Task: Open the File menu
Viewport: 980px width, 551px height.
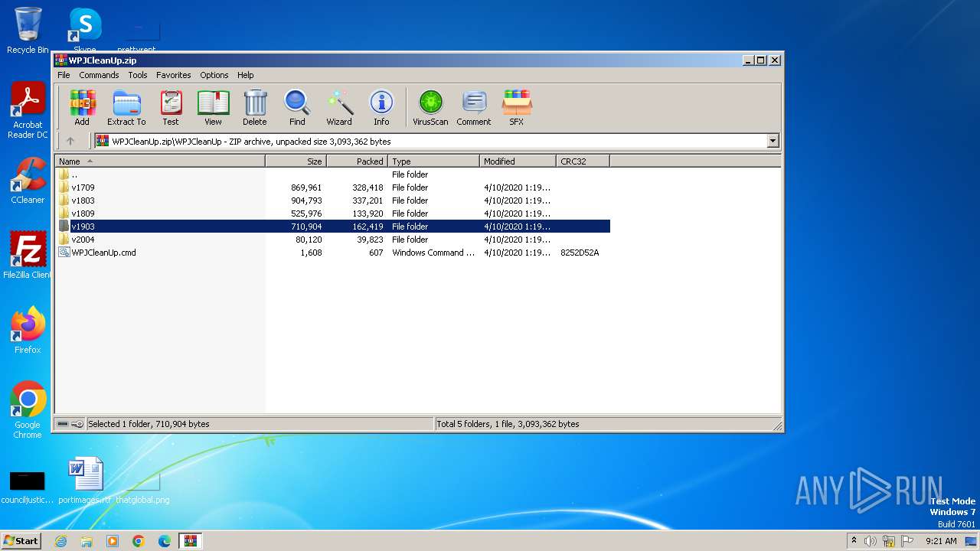Action: (x=64, y=75)
